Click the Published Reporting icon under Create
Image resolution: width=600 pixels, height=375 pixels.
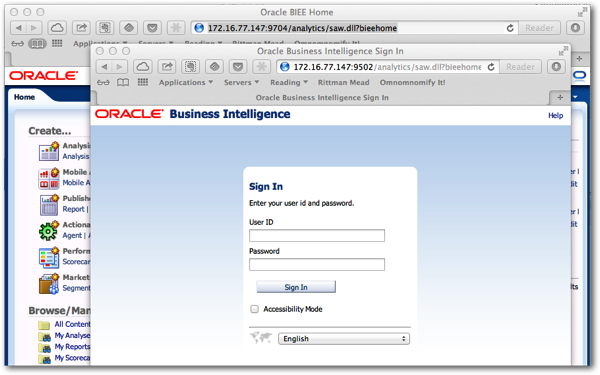tap(49, 205)
